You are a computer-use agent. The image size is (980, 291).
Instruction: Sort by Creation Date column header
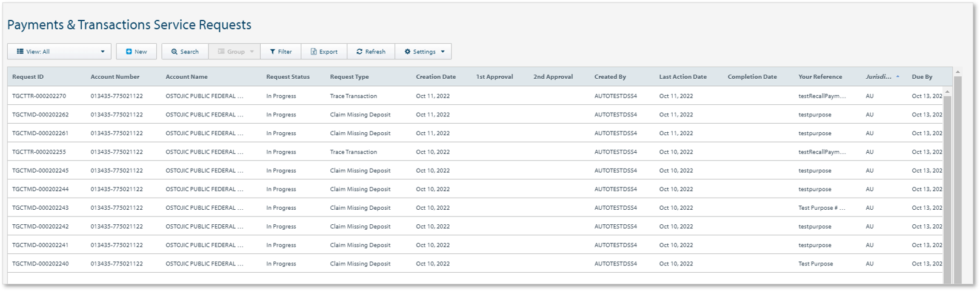[x=436, y=77]
